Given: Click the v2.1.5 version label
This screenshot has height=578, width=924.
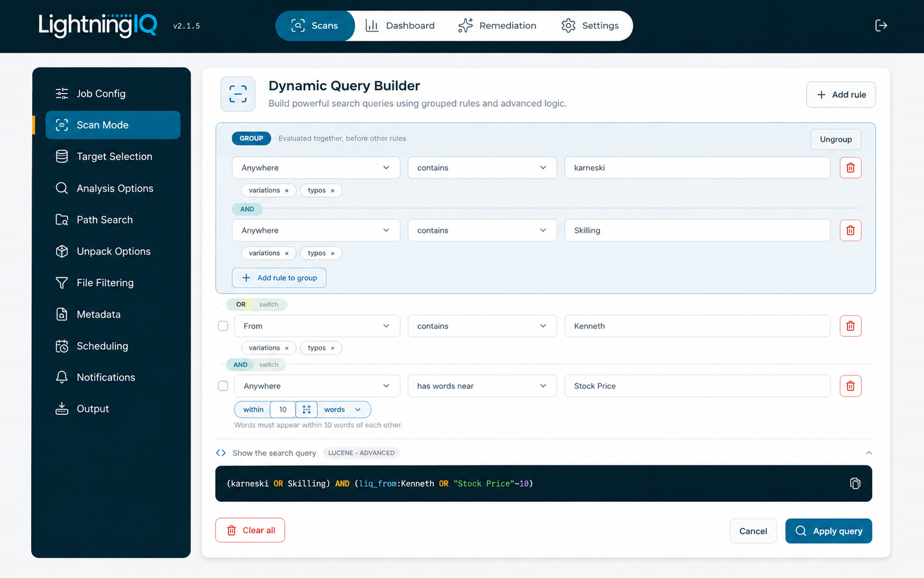Looking at the screenshot, I should (187, 26).
